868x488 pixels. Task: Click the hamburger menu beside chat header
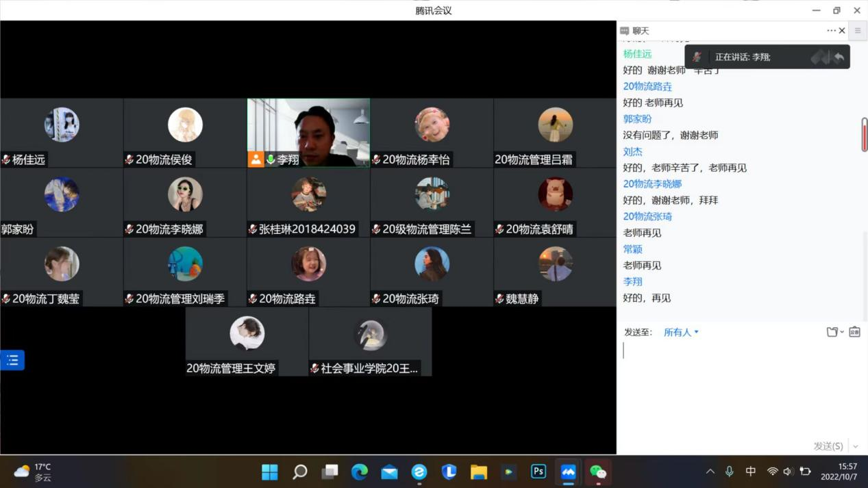click(x=858, y=31)
